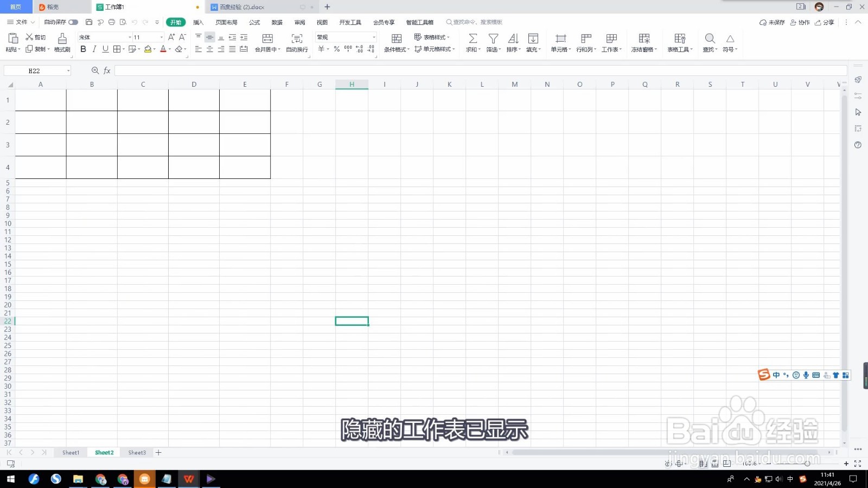Open the File (文件) menu dropdown
Screen dimensions: 868x488
click(x=21, y=22)
